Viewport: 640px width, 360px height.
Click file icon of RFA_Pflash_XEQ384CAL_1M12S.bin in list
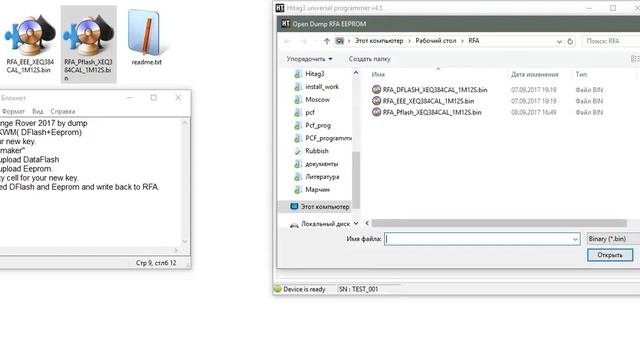376,112
